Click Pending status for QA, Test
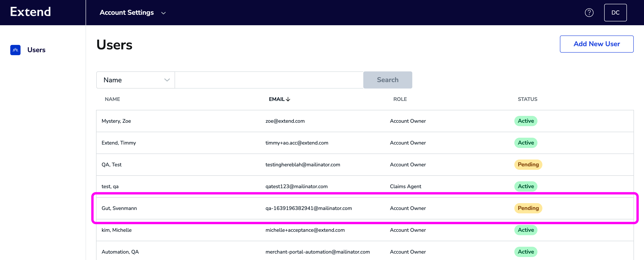 (528, 165)
